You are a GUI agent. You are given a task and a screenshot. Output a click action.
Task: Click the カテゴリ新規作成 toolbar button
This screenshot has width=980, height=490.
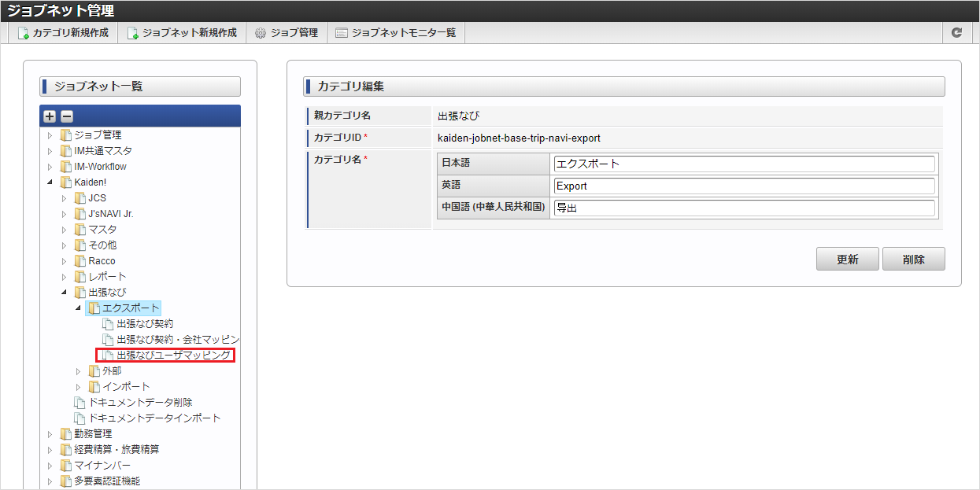(x=63, y=33)
